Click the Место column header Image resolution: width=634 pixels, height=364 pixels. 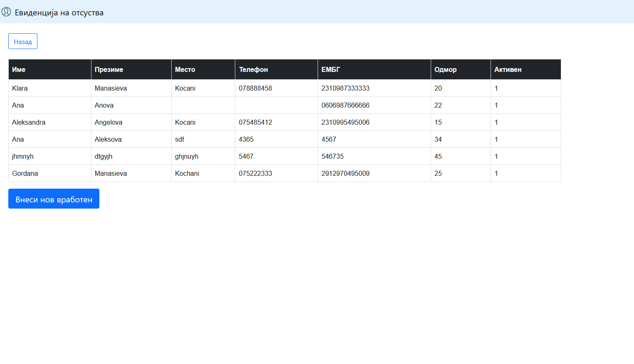pos(185,70)
